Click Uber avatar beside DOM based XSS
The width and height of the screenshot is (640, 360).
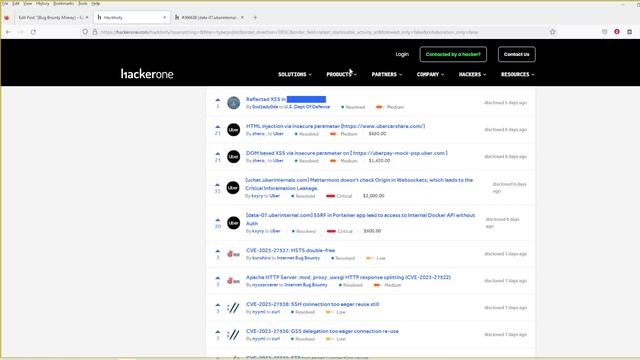[x=233, y=157]
